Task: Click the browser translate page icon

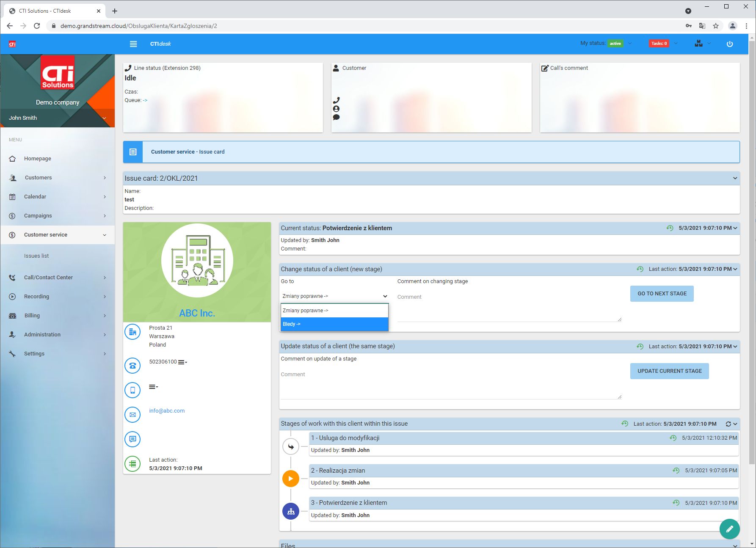Action: coord(702,26)
